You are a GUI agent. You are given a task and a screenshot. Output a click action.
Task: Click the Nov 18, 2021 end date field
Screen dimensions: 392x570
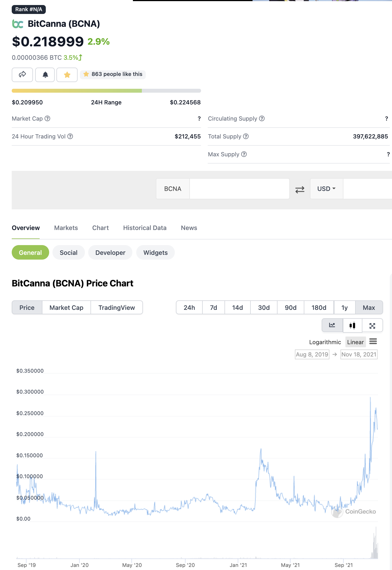359,355
